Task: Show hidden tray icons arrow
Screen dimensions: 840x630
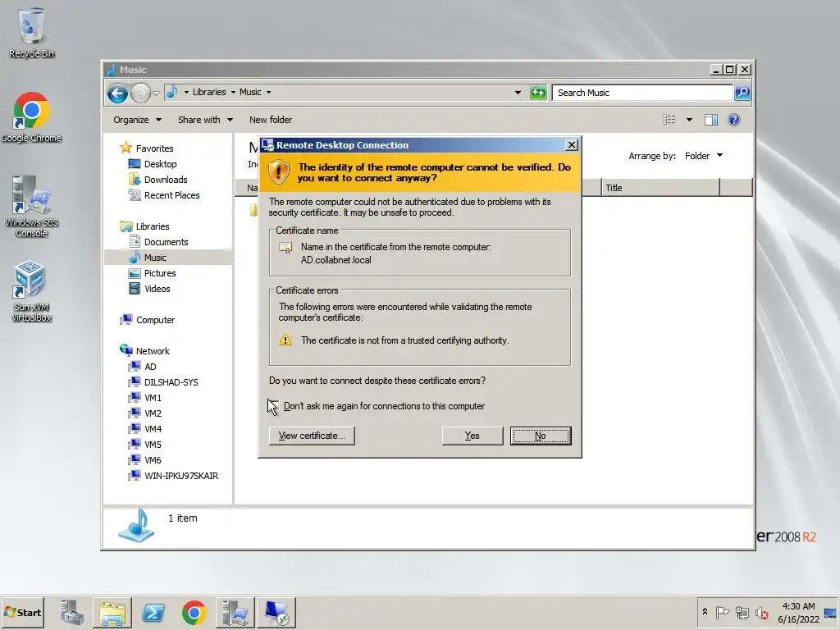Action: [705, 612]
